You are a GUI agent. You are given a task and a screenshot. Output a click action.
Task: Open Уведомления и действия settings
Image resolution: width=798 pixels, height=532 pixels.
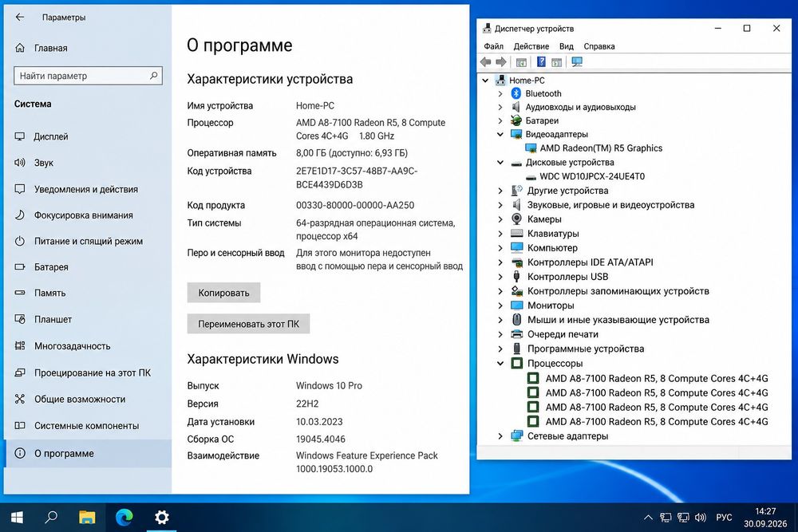(x=77, y=189)
